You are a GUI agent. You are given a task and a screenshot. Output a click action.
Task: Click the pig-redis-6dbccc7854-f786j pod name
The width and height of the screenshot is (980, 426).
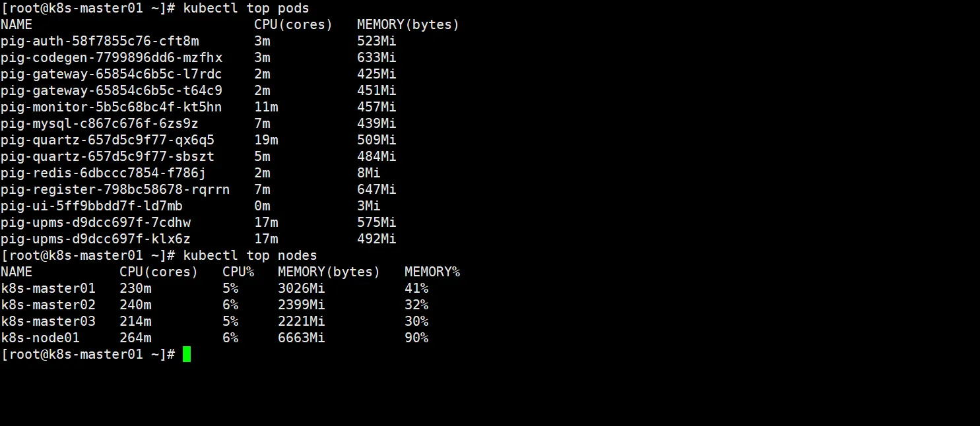[x=104, y=173]
